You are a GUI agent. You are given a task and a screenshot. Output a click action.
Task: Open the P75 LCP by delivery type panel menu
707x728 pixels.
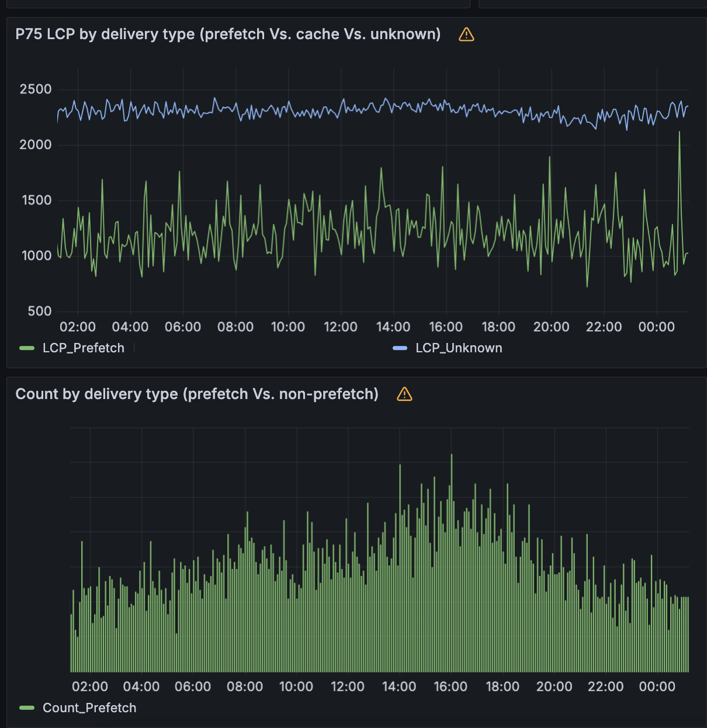[x=228, y=34]
